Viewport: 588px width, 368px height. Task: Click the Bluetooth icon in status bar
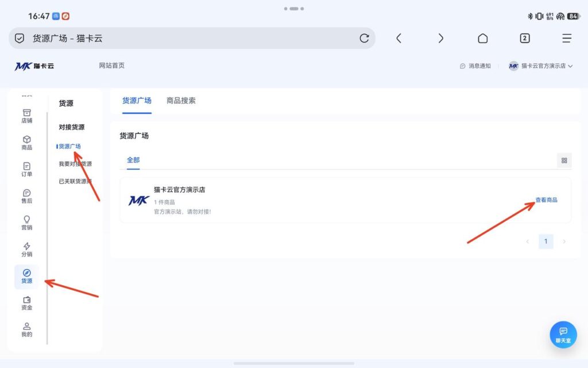tap(530, 16)
